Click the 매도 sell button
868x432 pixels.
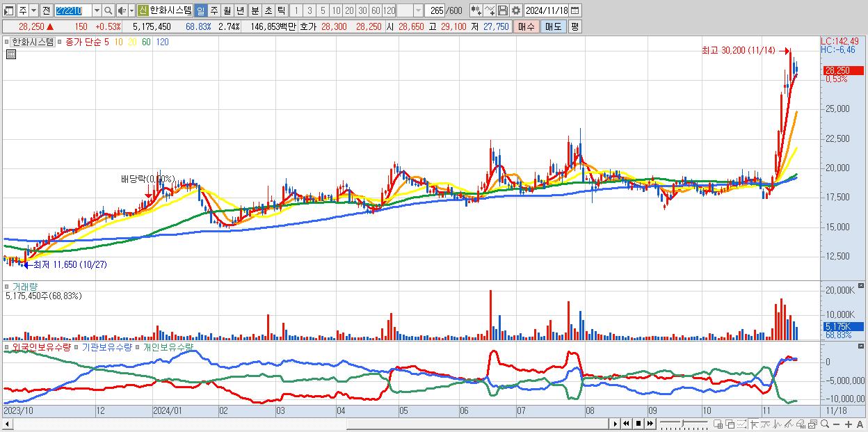tap(553, 26)
